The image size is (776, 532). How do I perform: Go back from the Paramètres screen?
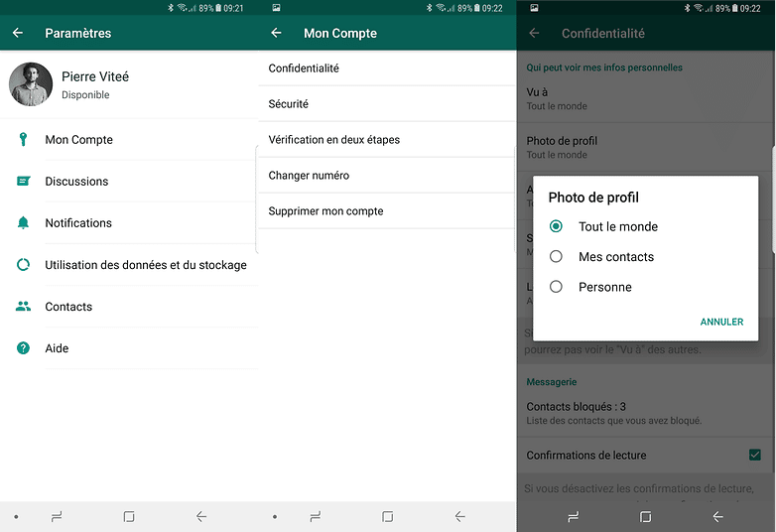(18, 33)
